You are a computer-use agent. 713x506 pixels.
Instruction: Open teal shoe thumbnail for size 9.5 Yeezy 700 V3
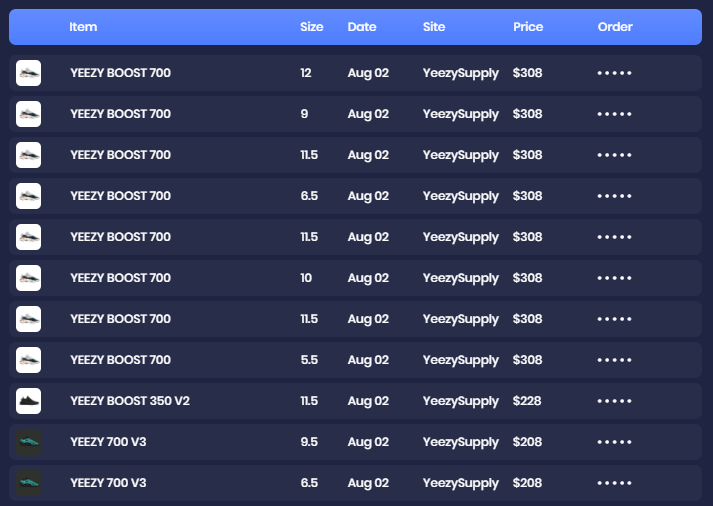click(x=29, y=442)
